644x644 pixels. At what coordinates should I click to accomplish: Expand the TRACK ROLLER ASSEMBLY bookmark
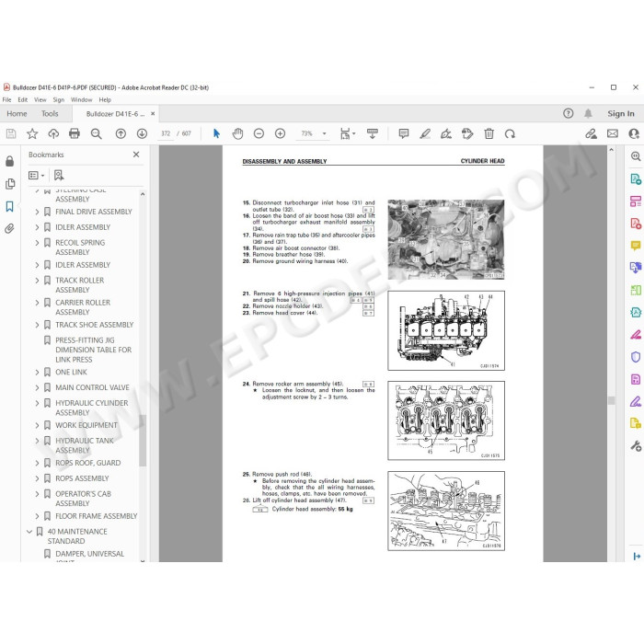pos(37,281)
